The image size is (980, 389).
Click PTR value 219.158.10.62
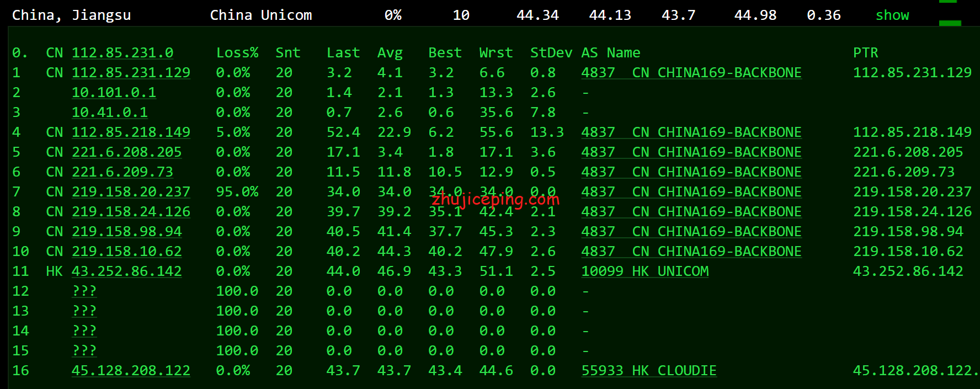(908, 251)
